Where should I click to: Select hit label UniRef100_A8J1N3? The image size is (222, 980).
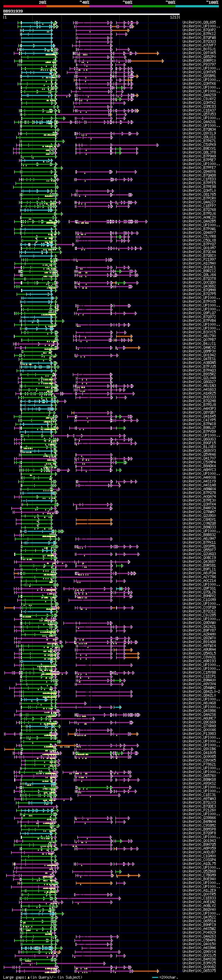199,386
